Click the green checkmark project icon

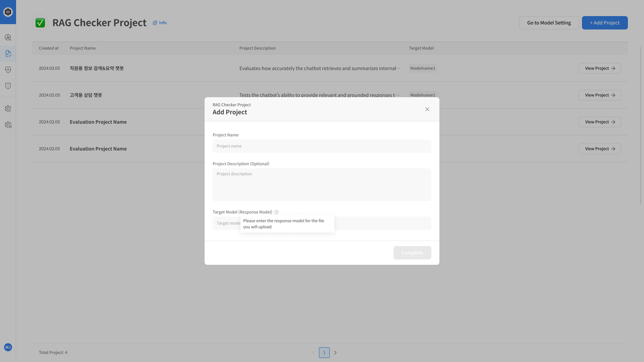pyautogui.click(x=40, y=23)
